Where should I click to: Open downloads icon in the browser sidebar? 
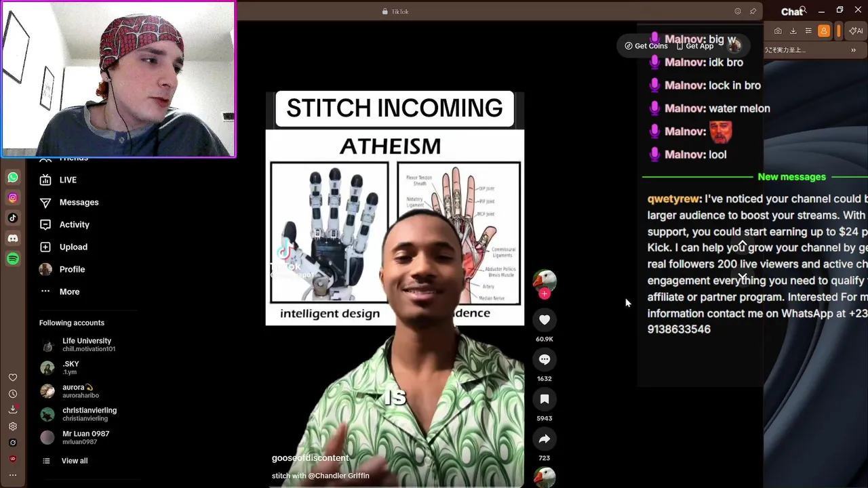pos(13,410)
